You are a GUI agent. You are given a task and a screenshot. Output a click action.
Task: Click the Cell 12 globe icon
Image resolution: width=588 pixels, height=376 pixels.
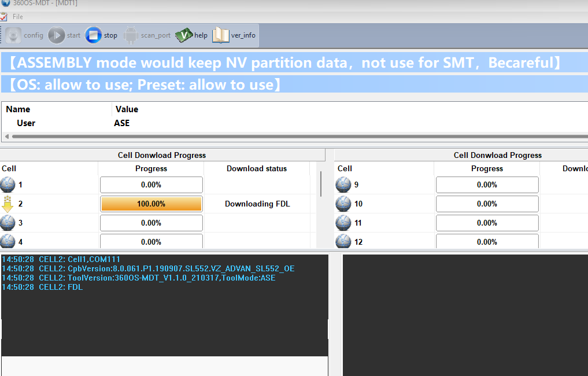coord(343,241)
